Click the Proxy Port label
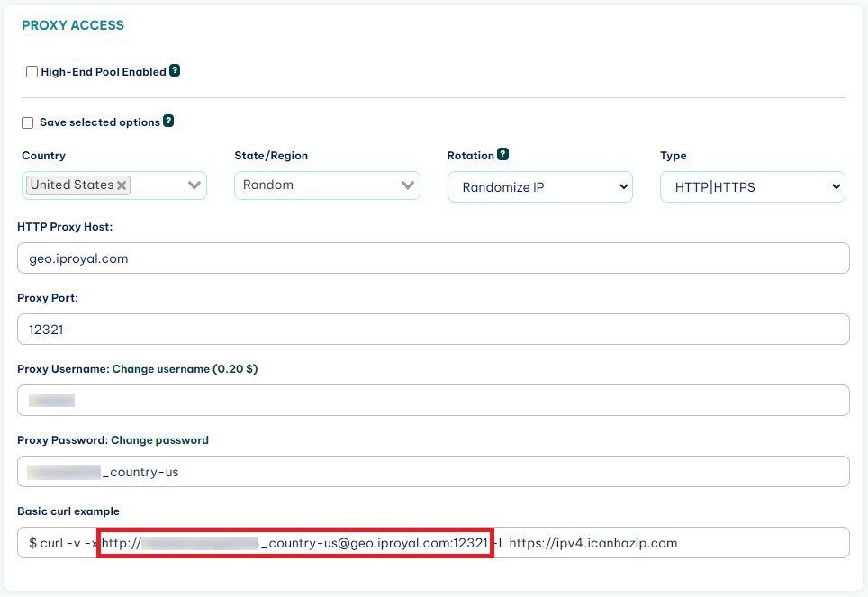The image size is (868, 597). point(48,298)
